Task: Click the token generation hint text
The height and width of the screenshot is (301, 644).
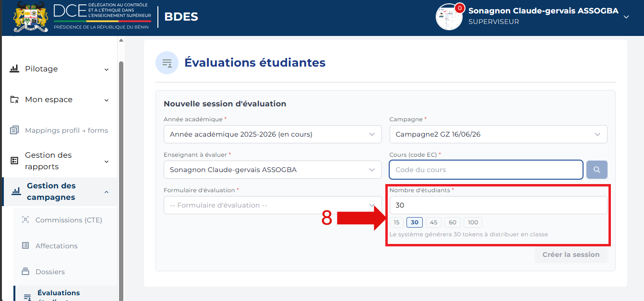Action: [469, 234]
